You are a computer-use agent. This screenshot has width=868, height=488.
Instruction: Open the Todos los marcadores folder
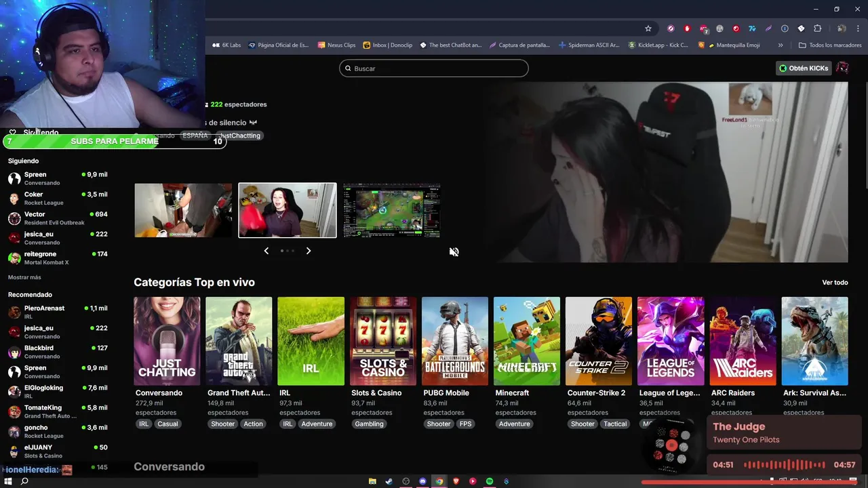tap(830, 45)
